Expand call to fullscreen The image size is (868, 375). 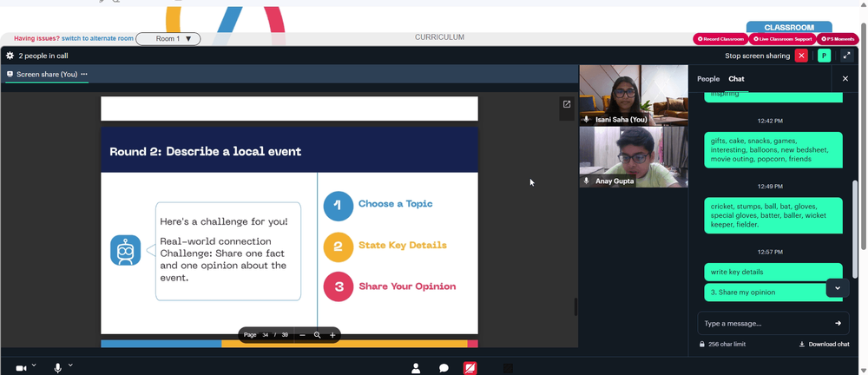tap(847, 56)
